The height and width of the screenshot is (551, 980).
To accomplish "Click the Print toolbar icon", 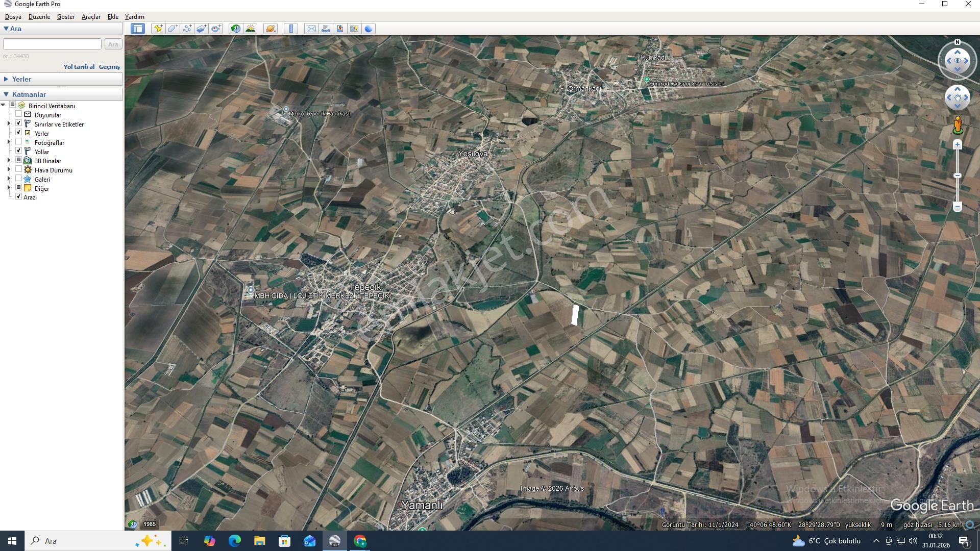I will pyautogui.click(x=325, y=29).
